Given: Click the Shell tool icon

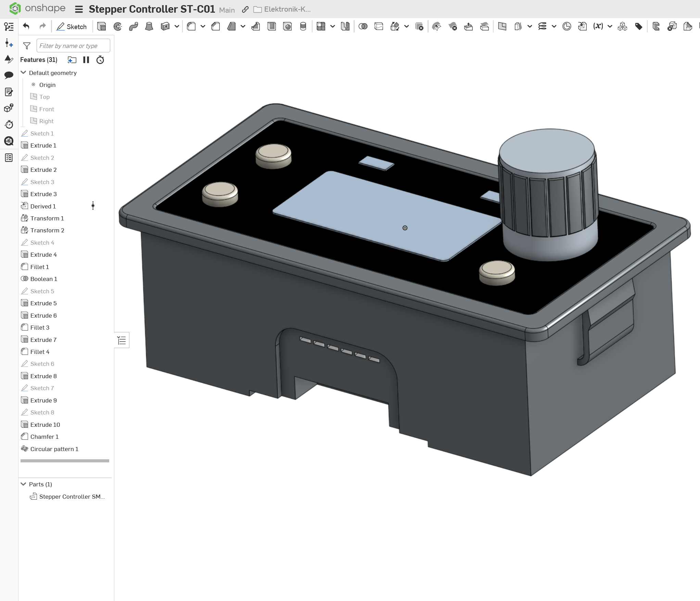Looking at the screenshot, I should 271,26.
